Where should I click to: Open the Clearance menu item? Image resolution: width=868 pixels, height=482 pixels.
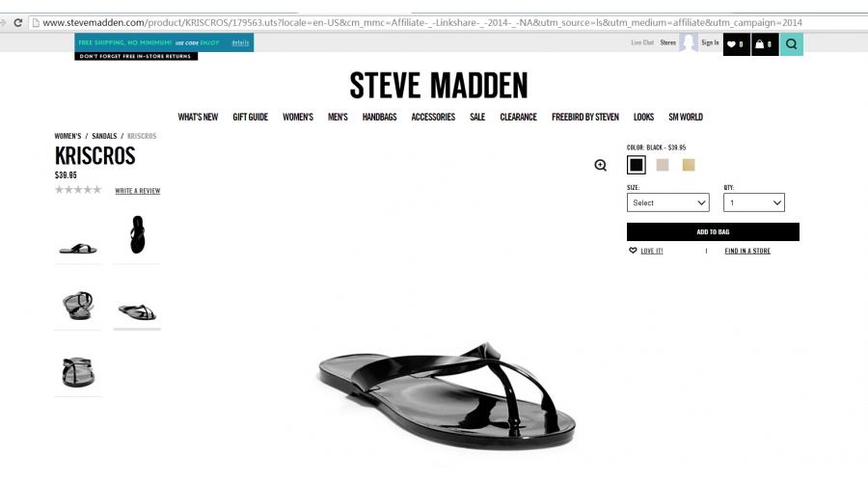[x=518, y=117]
